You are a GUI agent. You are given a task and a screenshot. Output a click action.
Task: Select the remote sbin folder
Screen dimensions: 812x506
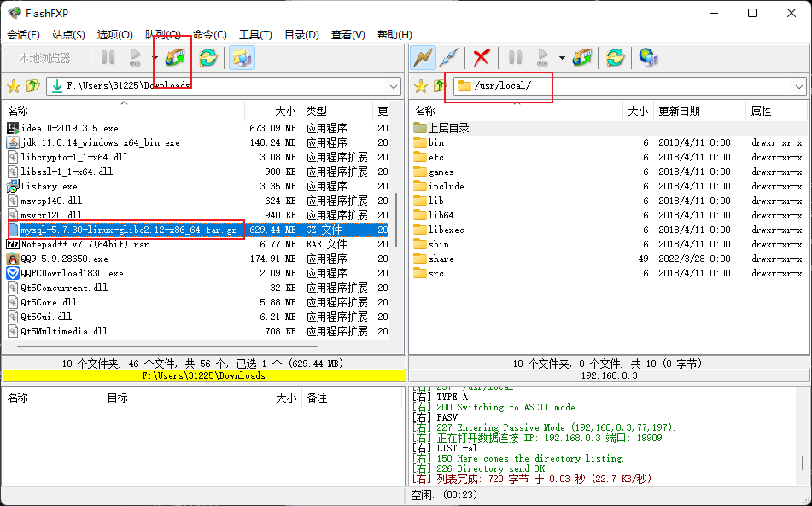point(439,244)
